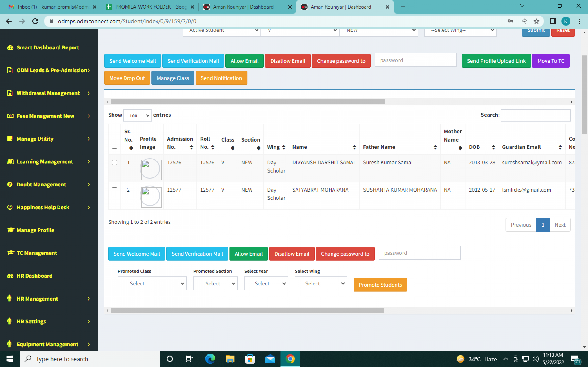The height and width of the screenshot is (367, 588).
Task: Tick the checkbox for SATYABRAT MOHARANA
Action: 114,190
